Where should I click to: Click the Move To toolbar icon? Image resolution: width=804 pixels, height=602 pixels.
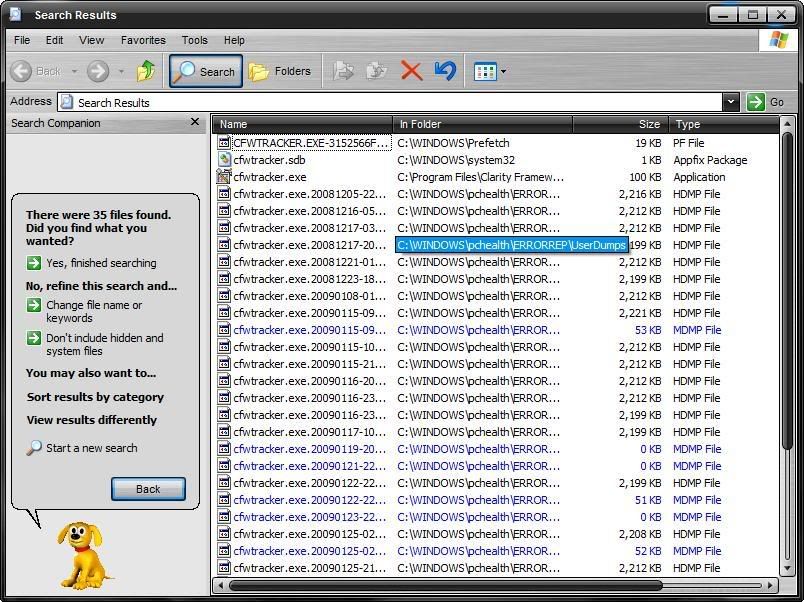343,71
